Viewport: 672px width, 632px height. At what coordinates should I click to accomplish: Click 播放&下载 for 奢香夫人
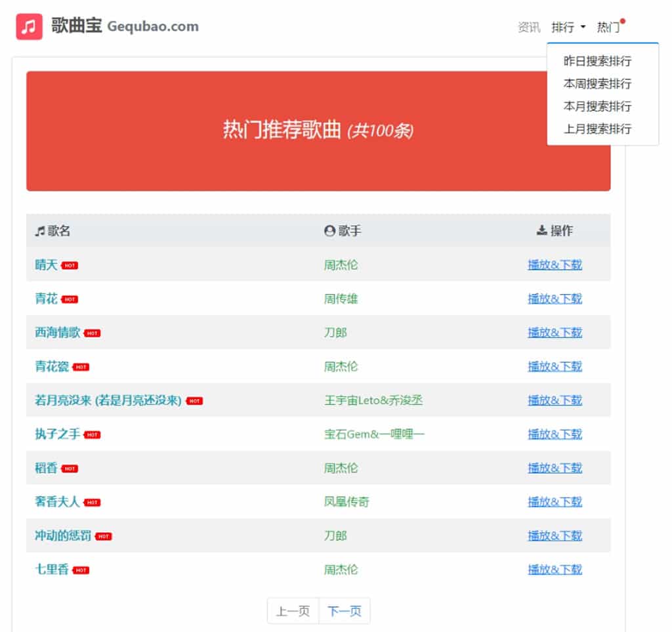click(555, 502)
